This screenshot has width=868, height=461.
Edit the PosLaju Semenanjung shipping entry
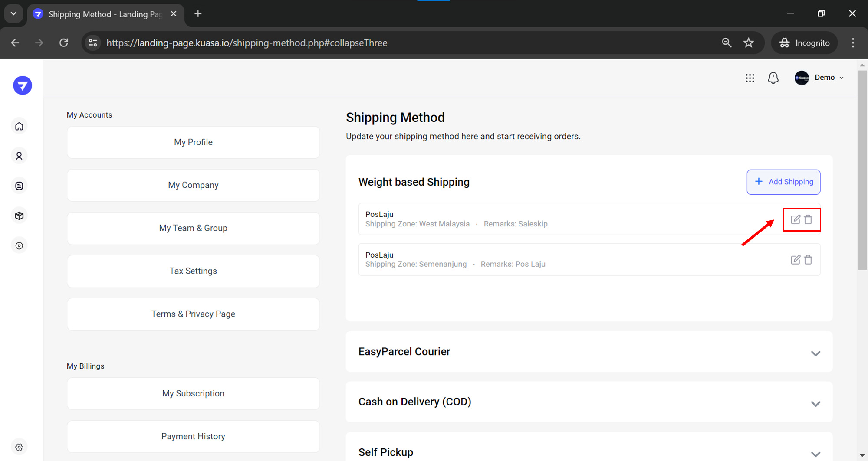pyautogui.click(x=795, y=260)
